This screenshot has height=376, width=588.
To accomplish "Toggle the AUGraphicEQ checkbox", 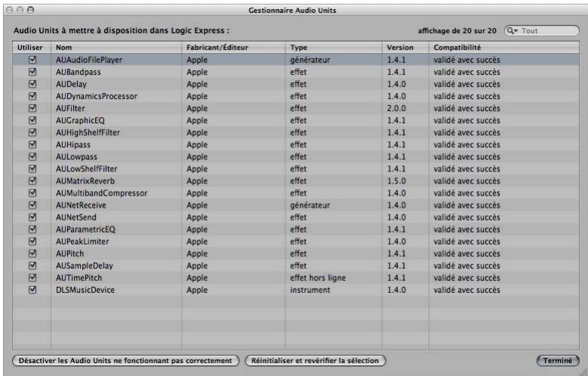I will tap(32, 120).
